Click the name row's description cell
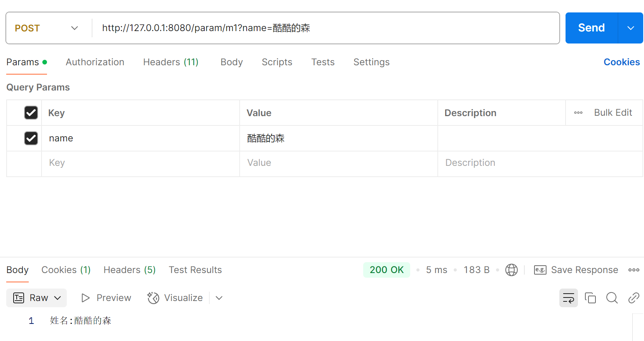The image size is (644, 341). (540, 138)
